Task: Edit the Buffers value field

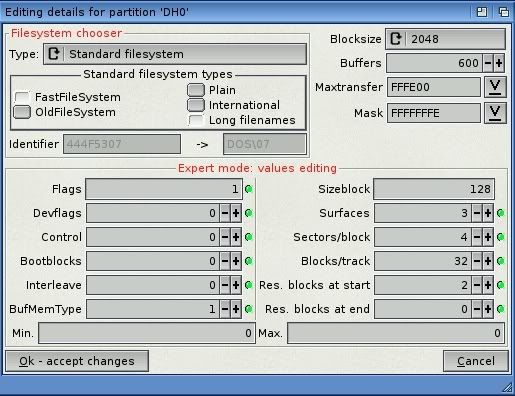Action: click(434, 63)
